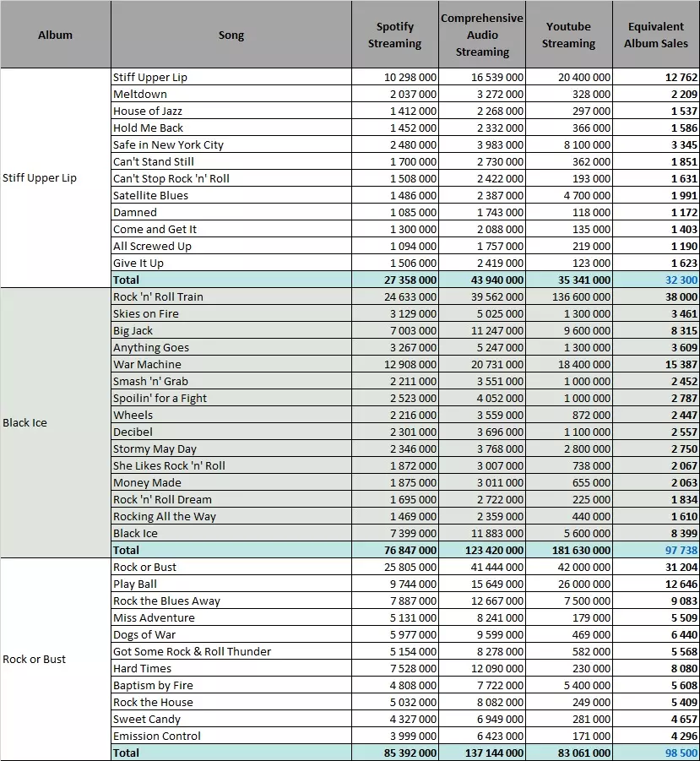The width and height of the screenshot is (700, 761).
Task: Select Come and Get It cell
Action: 231,229
